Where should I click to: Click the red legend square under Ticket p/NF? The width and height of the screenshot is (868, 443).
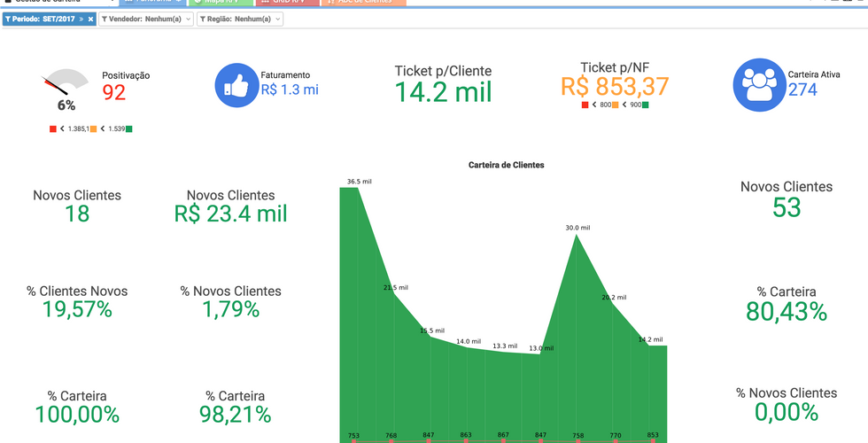click(x=585, y=105)
